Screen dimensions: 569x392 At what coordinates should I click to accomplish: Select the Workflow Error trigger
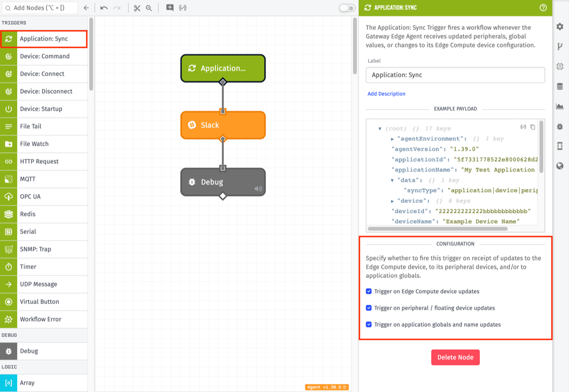point(44,319)
